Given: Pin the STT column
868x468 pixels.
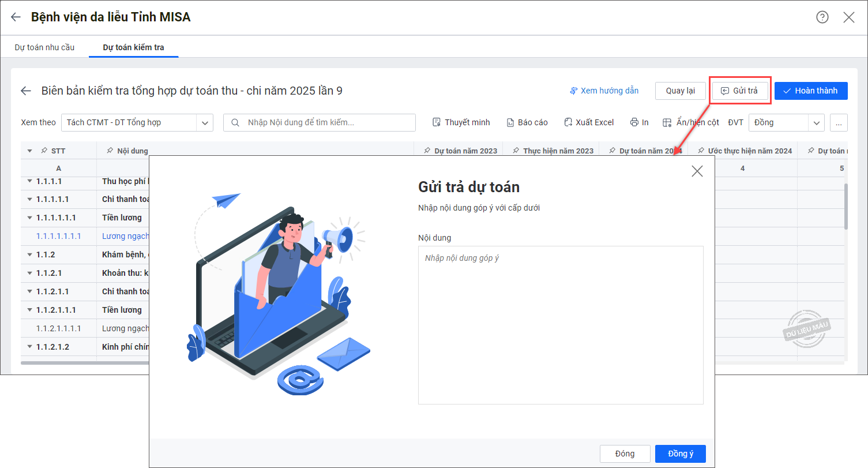Looking at the screenshot, I should tap(44, 151).
